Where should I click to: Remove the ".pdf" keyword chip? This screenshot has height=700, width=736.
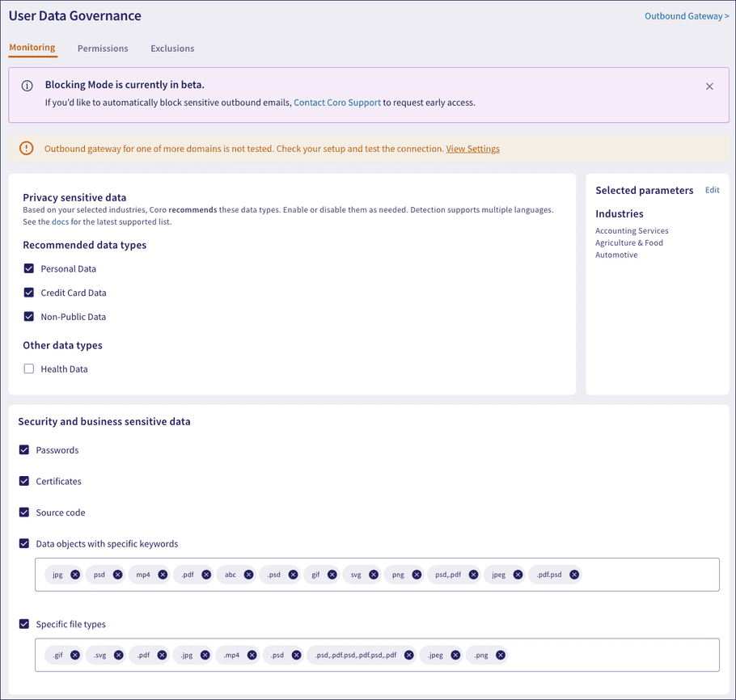click(206, 575)
